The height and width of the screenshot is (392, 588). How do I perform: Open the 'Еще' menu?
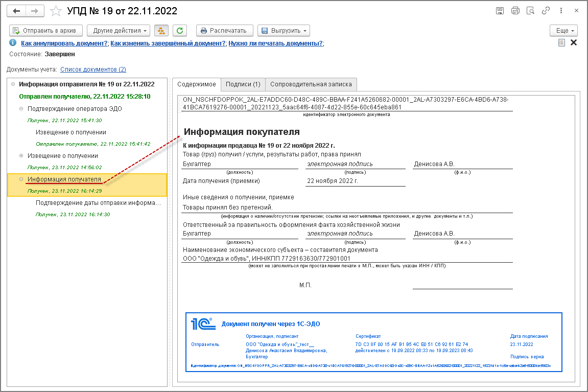click(563, 31)
